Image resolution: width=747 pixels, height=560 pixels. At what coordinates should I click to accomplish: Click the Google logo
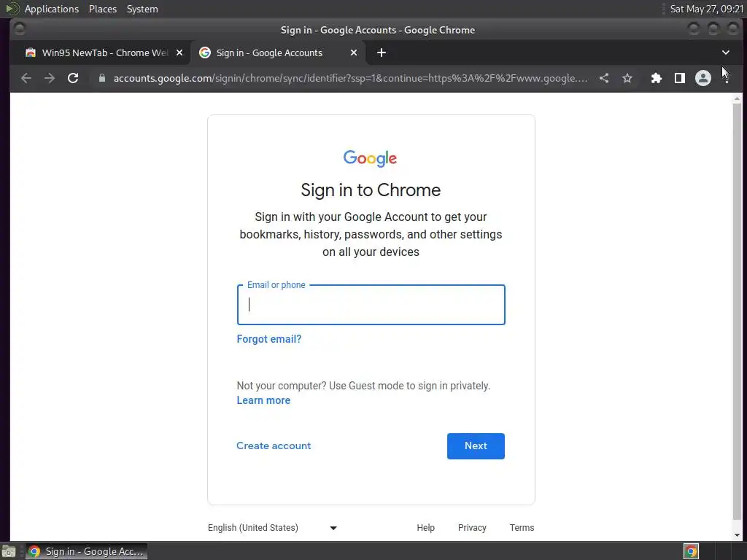pyautogui.click(x=370, y=158)
